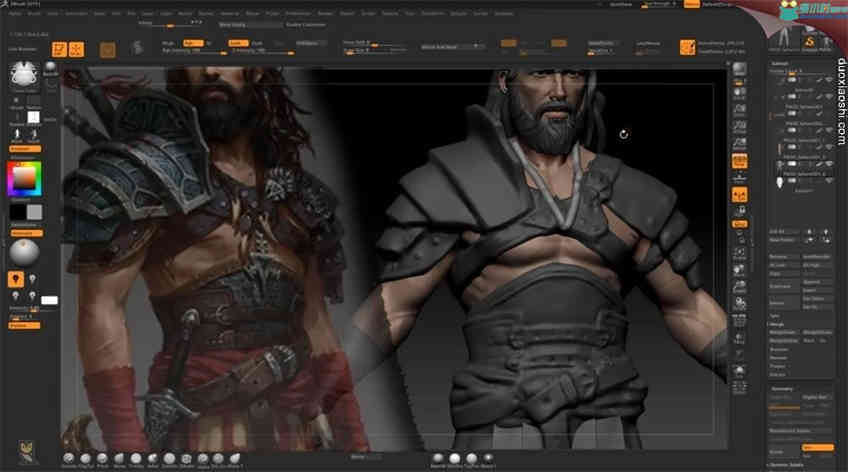Click the AAHalf icon
Viewport: 848px width, 472px height.
coord(739,144)
